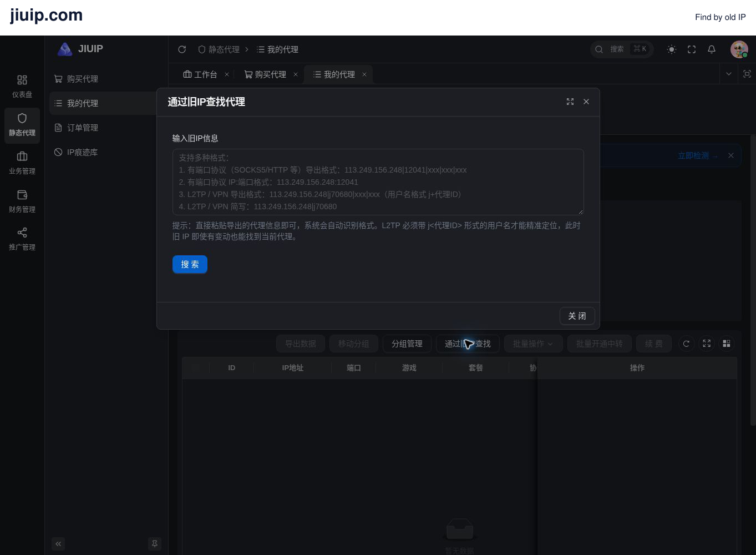Click the 搜索 button in the dialog

190,264
